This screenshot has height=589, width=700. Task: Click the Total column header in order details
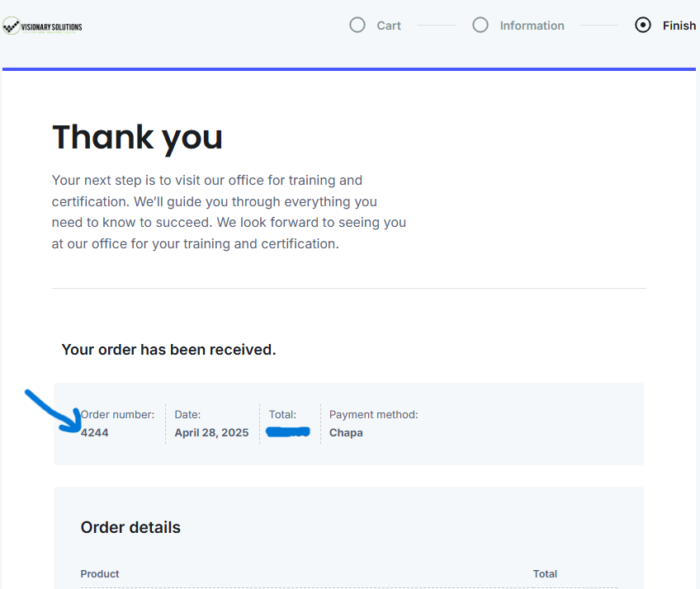click(x=545, y=574)
